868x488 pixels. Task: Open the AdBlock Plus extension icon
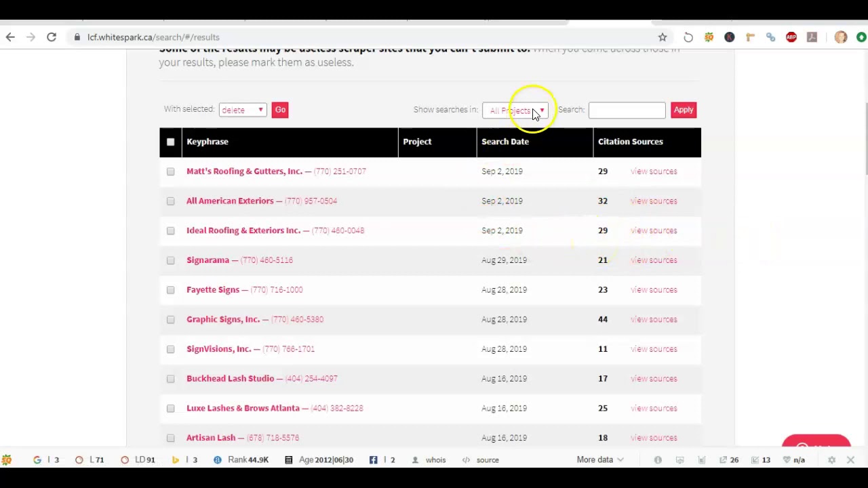point(791,37)
